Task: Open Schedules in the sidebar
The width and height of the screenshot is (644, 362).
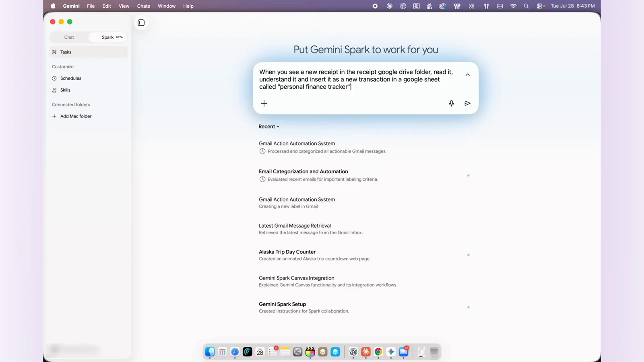Action: coord(89,78)
